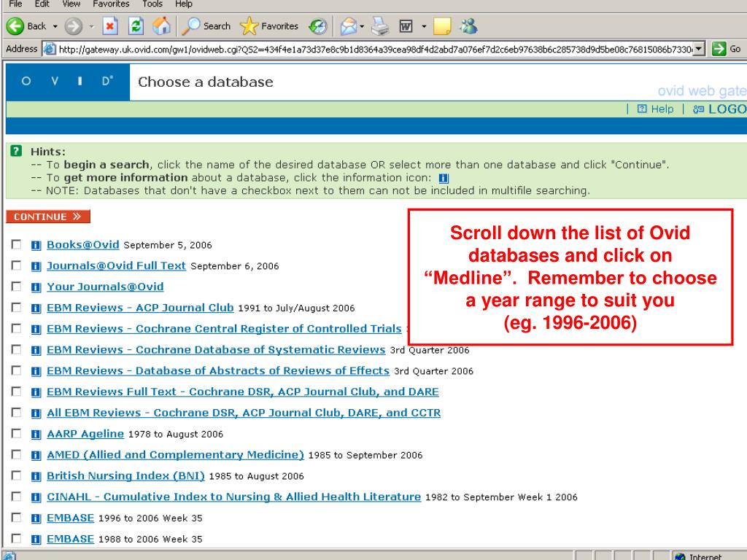747x560 pixels.
Task: Open info icon for CINAHL database
Action: coord(36,497)
